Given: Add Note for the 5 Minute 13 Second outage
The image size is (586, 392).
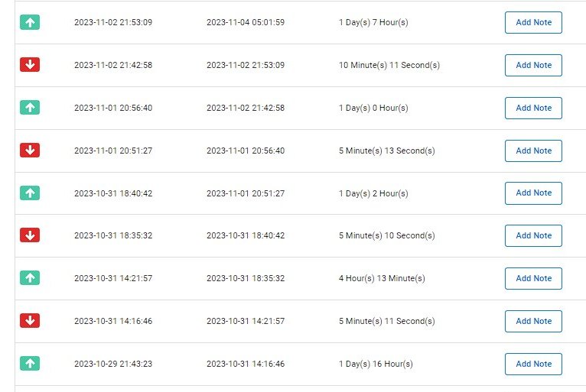Looking at the screenshot, I should pyautogui.click(x=533, y=151).
